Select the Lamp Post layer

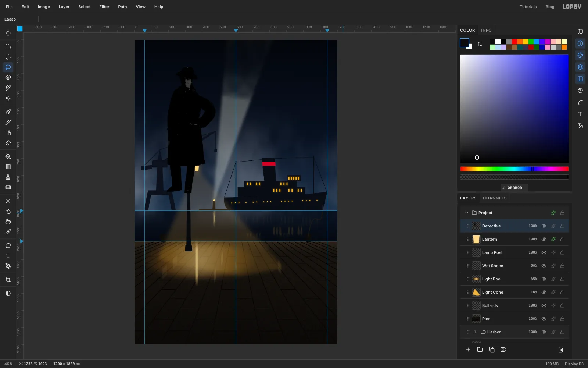514,252
